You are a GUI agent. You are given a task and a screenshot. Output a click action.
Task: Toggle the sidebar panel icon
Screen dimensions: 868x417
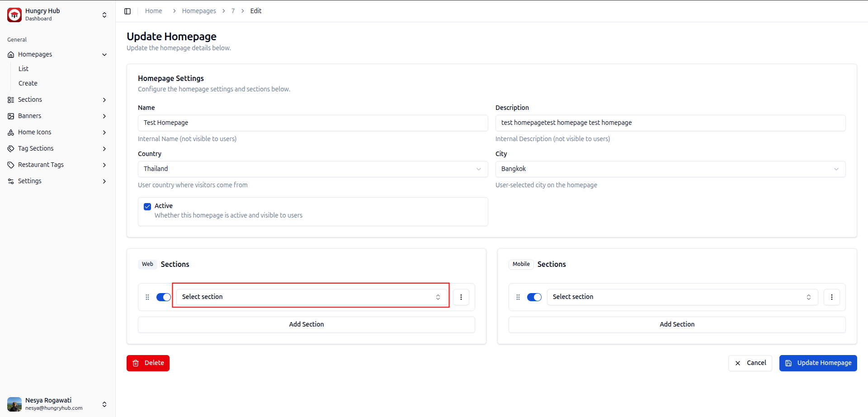pyautogui.click(x=127, y=11)
